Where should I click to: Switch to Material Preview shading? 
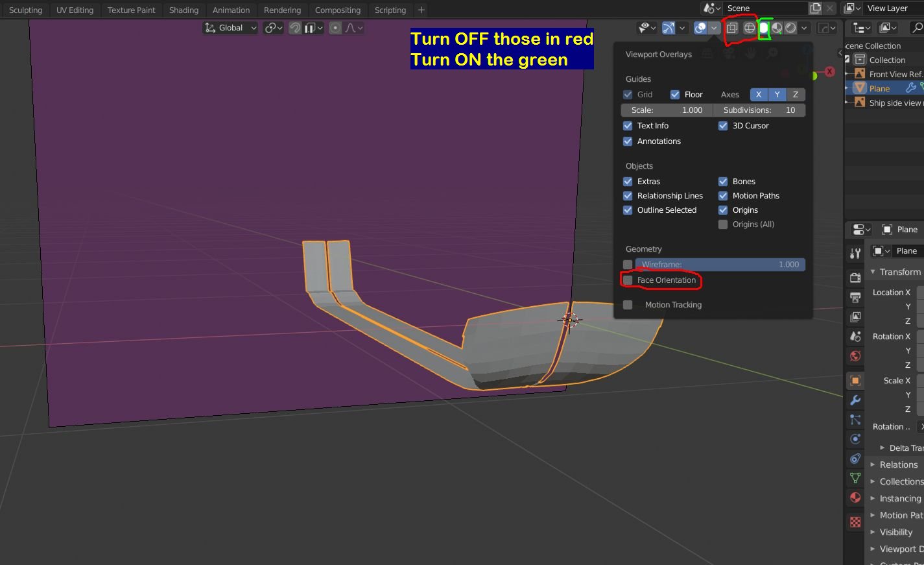coord(777,28)
